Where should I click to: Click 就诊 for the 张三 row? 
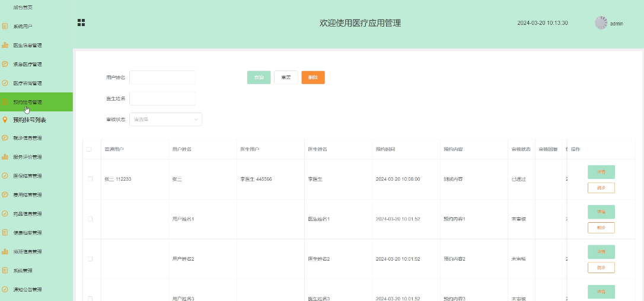click(x=601, y=188)
